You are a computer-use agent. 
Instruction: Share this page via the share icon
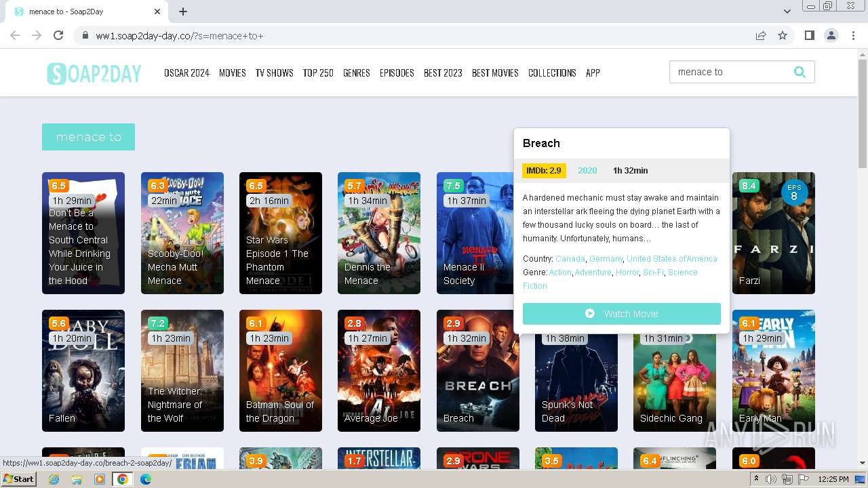point(761,35)
